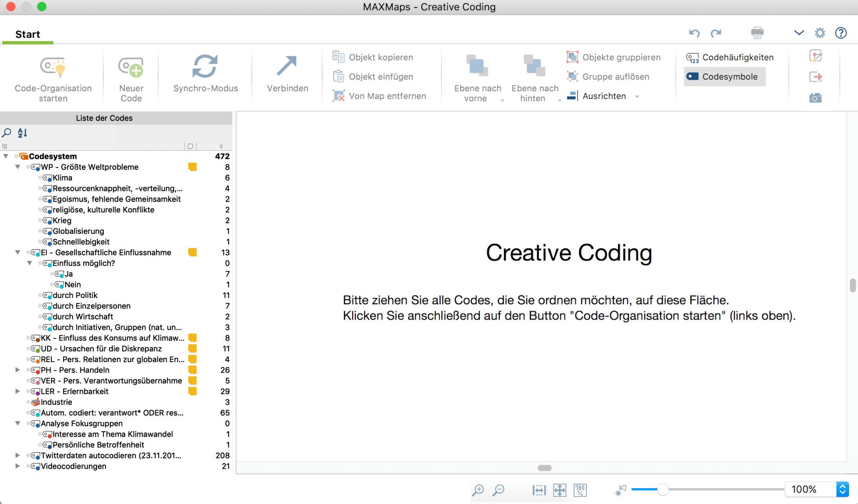Viewport: 858px width, 504px height.
Task: Open help with question mark icon
Action: click(841, 33)
